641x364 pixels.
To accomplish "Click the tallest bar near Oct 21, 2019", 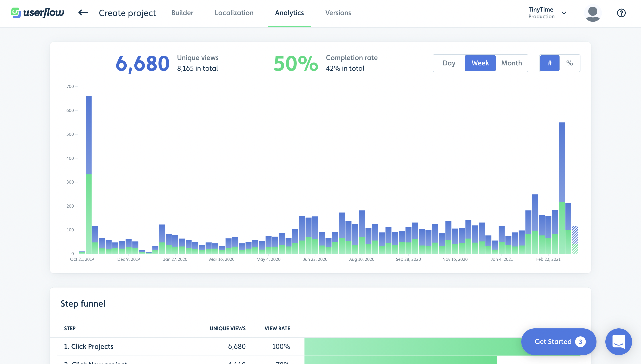I will click(89, 150).
